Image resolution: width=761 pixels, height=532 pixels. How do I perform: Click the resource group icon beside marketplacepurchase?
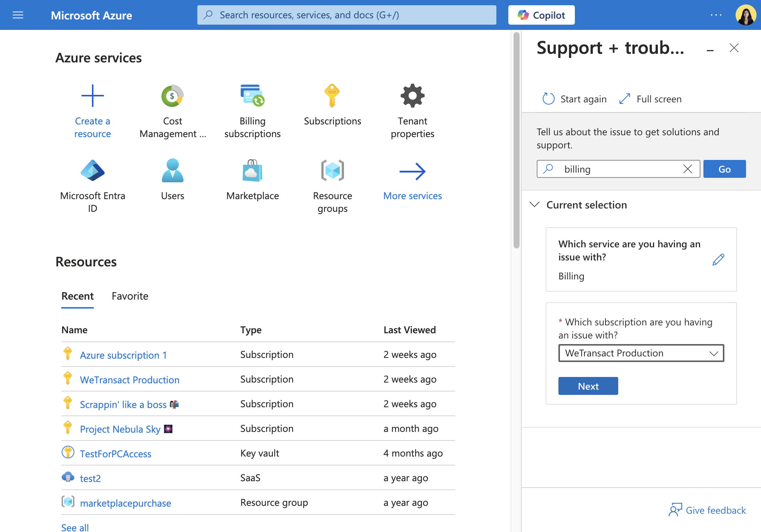[68, 501]
